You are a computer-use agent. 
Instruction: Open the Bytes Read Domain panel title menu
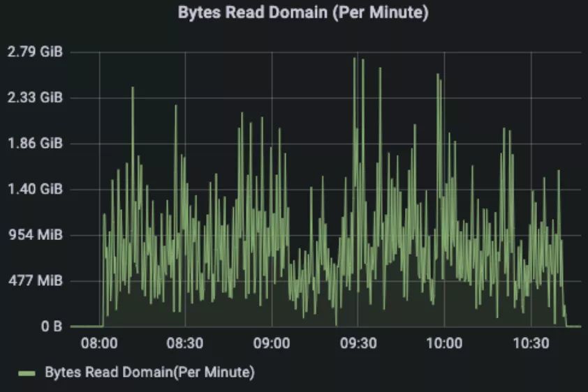(x=303, y=13)
